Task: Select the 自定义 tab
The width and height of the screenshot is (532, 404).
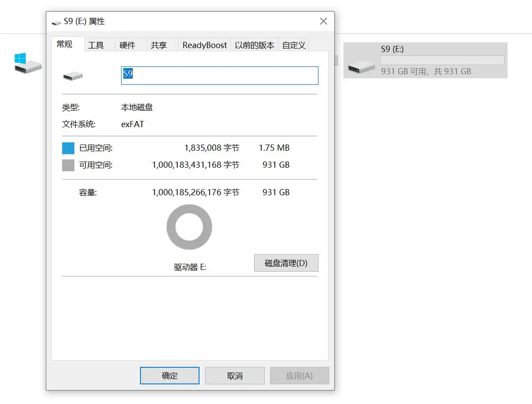Action: click(294, 45)
